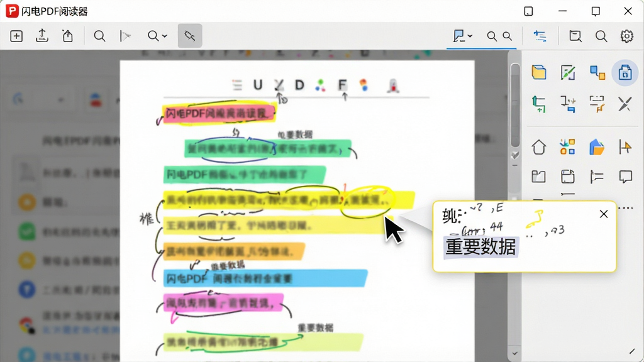This screenshot has width=644, height=362.
Task: Click the comment speech bubble icon
Action: coord(626,177)
